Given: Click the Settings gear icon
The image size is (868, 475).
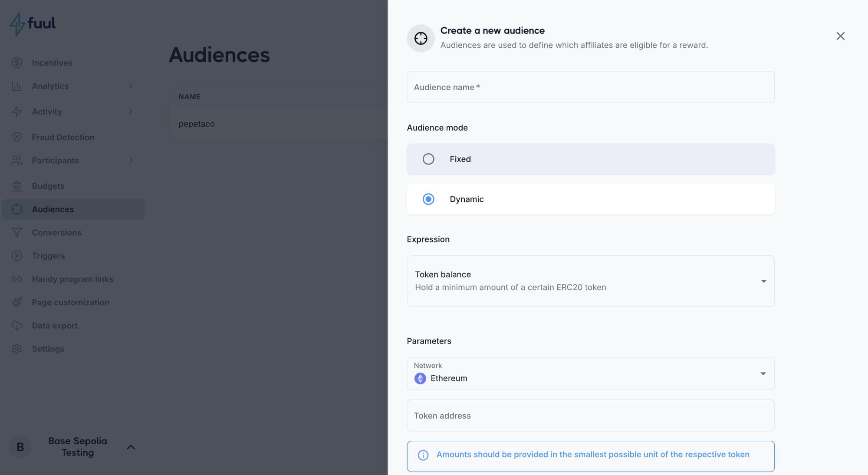Looking at the screenshot, I should (17, 349).
